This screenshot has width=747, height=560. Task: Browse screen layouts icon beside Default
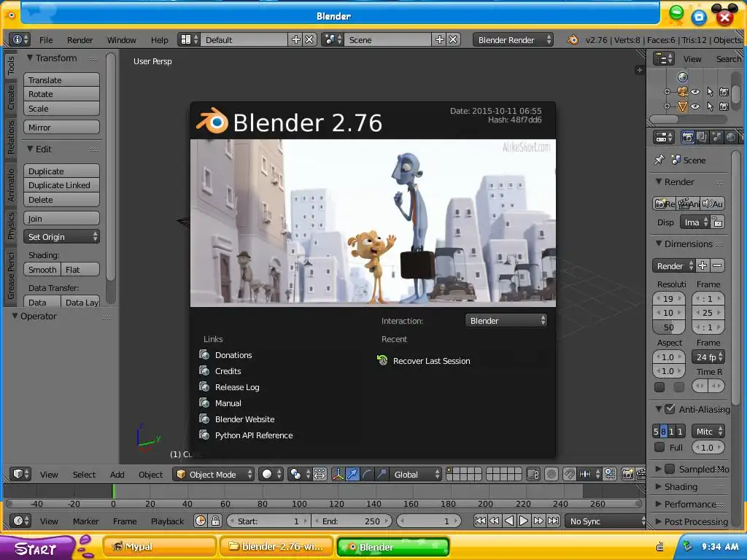tap(189, 39)
